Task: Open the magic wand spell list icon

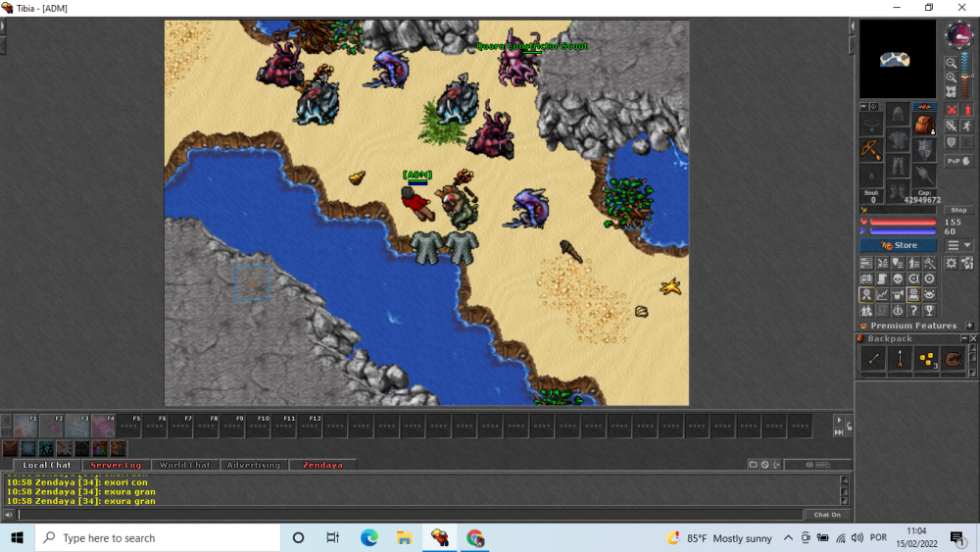Action: [929, 263]
